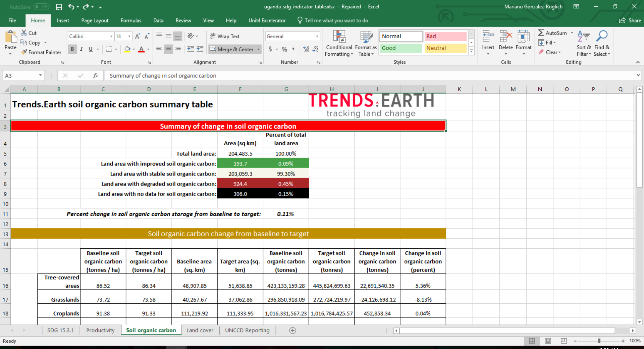Toggle Bold formatting
This screenshot has width=644, height=349.
[x=72, y=49]
